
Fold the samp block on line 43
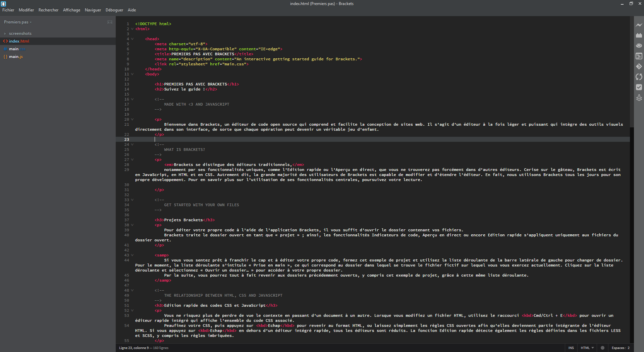point(132,255)
